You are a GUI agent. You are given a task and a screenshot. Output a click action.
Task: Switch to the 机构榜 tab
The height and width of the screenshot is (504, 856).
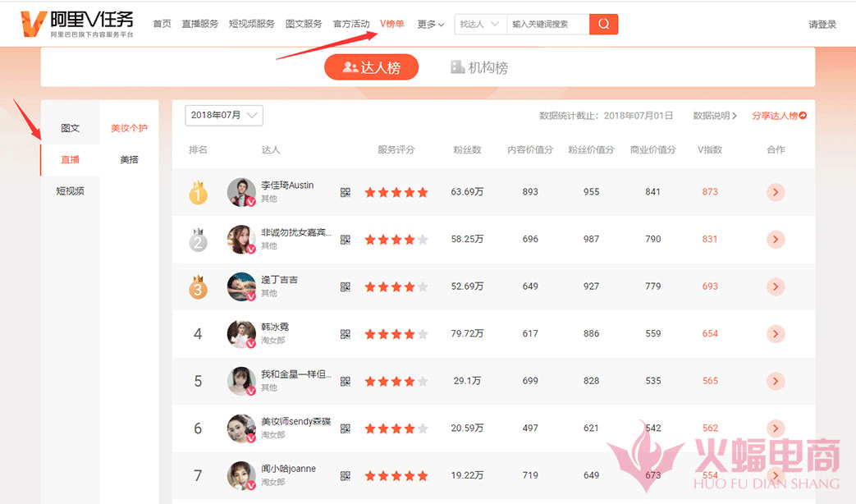(x=479, y=67)
